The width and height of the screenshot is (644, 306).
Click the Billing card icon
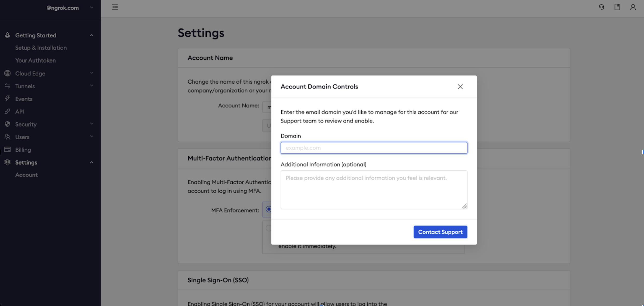point(7,150)
